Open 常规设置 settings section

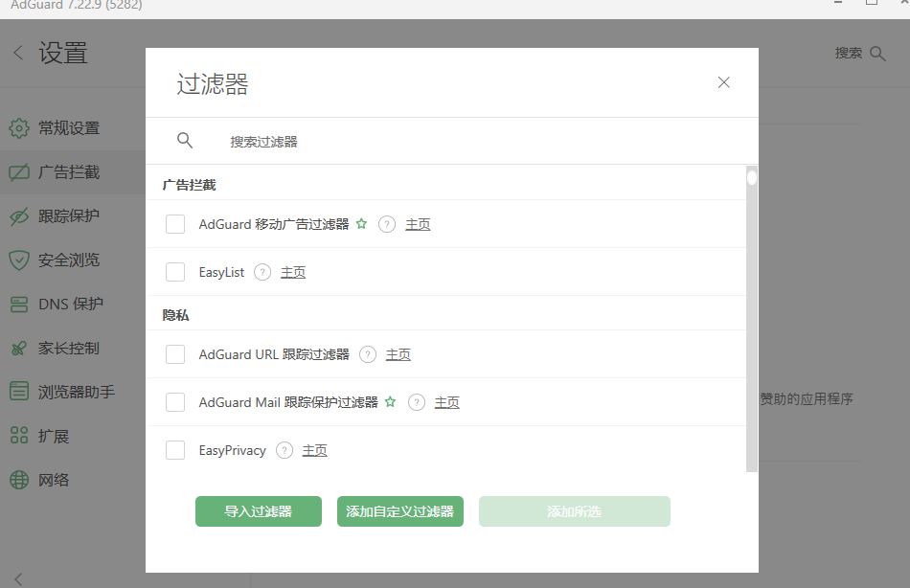tap(73, 128)
